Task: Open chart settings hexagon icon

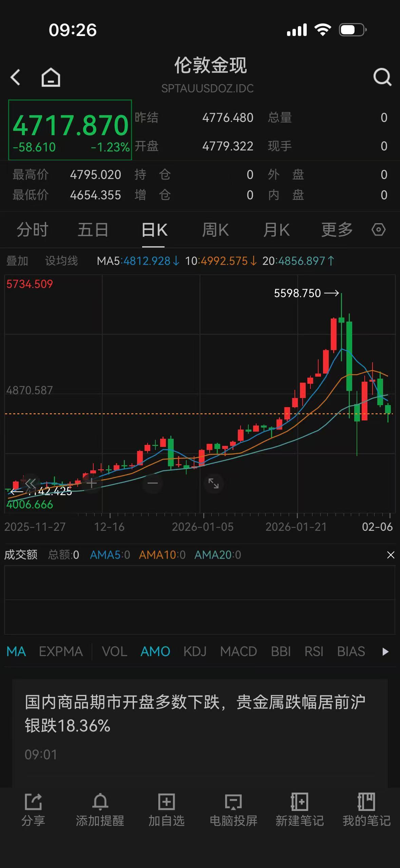Action: [378, 230]
